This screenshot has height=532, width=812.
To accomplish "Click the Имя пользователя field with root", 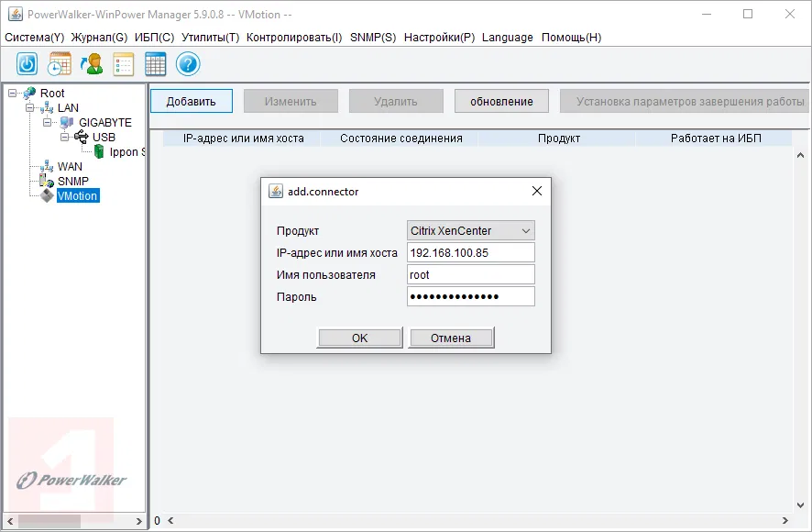I will [x=471, y=275].
